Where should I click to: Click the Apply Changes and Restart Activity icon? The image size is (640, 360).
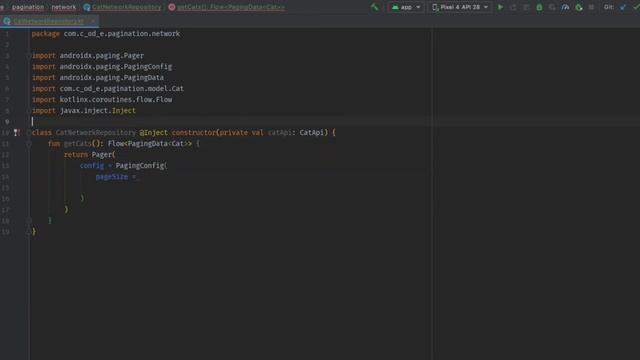point(513,7)
